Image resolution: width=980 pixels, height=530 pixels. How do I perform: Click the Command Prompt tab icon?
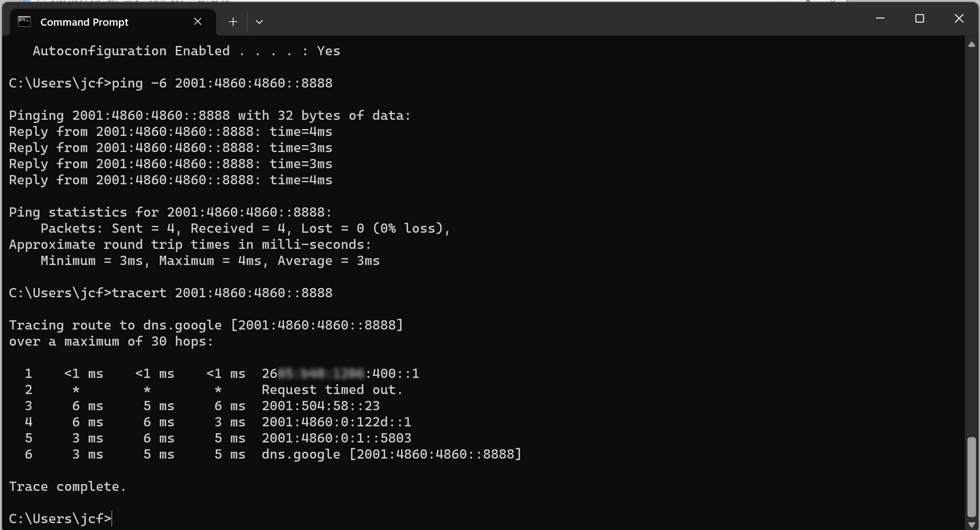[24, 22]
